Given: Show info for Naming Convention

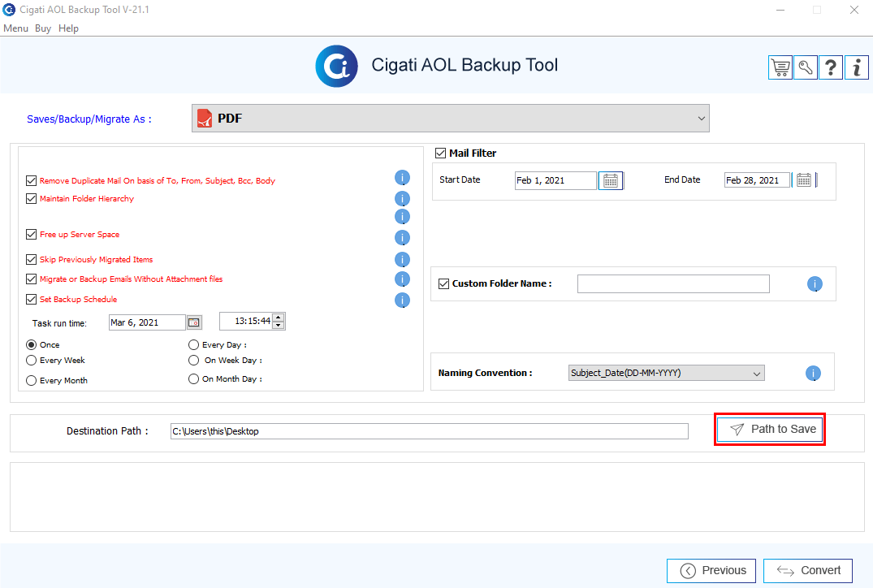Looking at the screenshot, I should click(x=813, y=373).
